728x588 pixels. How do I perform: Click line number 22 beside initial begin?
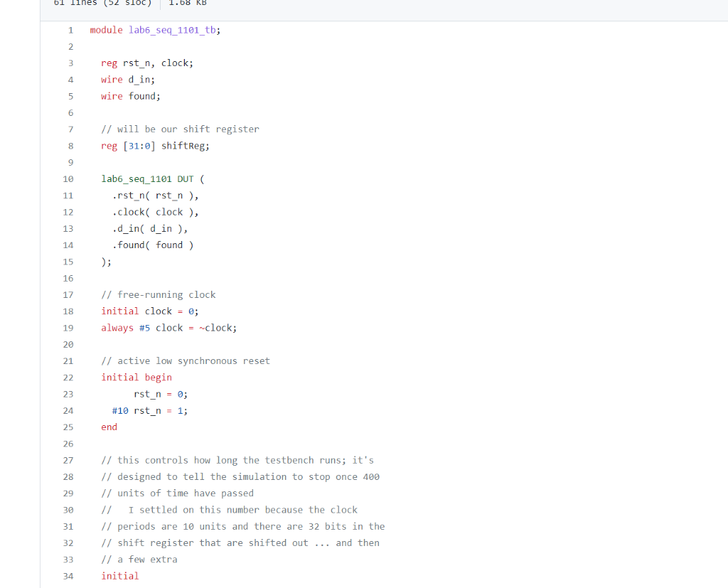click(68, 377)
